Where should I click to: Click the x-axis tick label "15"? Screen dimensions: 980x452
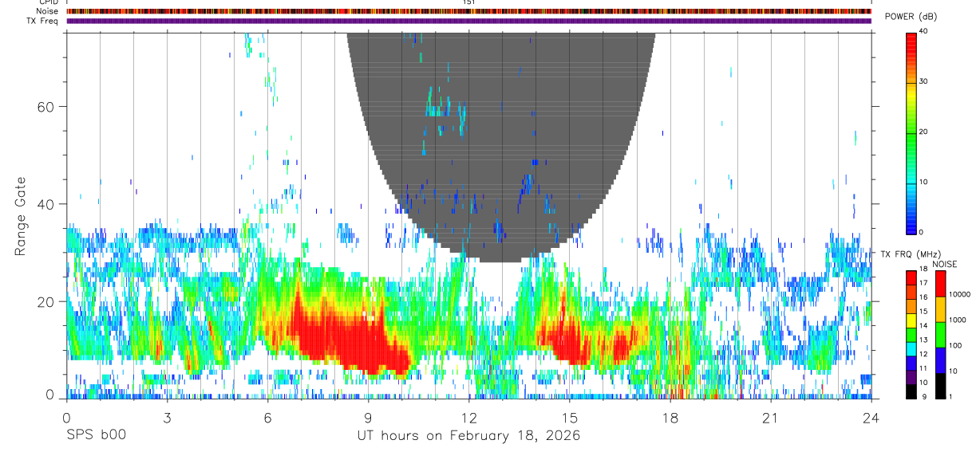[569, 418]
